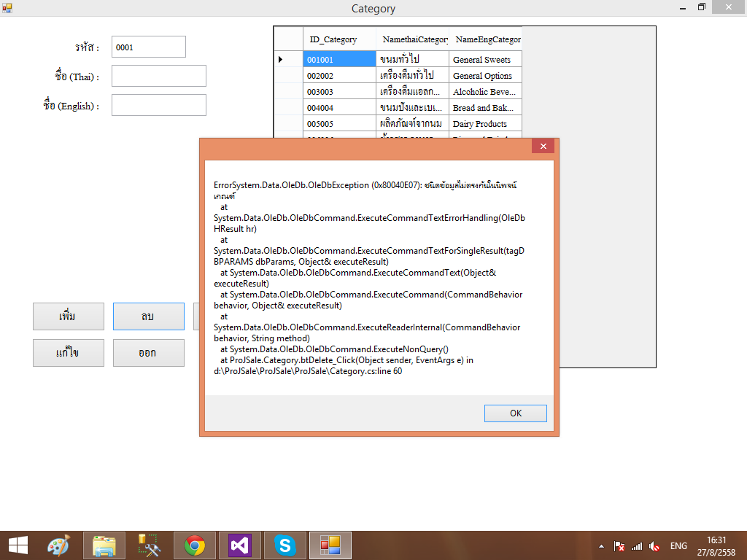Select the 003003 cell
Viewport: 747px width, 560px height.
pyautogui.click(x=339, y=91)
